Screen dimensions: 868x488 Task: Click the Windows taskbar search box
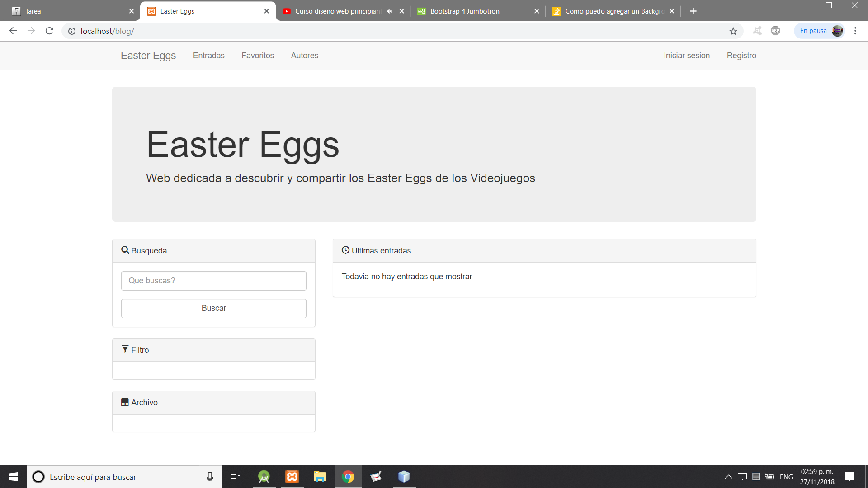pos(124,477)
